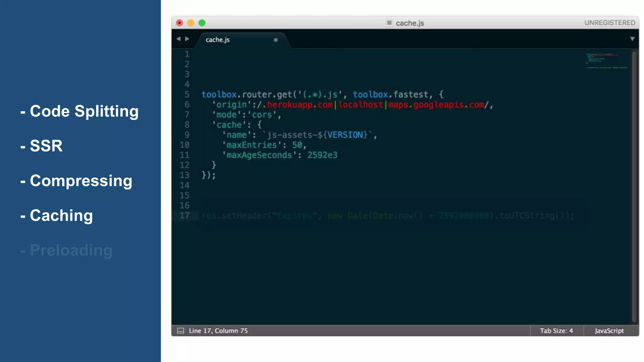Click the forward navigation arrow in tab bar
This screenshot has width=644, height=362.
click(x=187, y=39)
